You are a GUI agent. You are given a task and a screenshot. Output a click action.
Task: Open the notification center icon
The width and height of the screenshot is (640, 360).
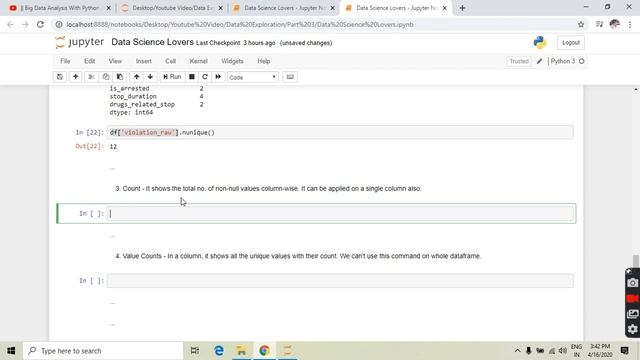pyautogui.click(x=624, y=351)
